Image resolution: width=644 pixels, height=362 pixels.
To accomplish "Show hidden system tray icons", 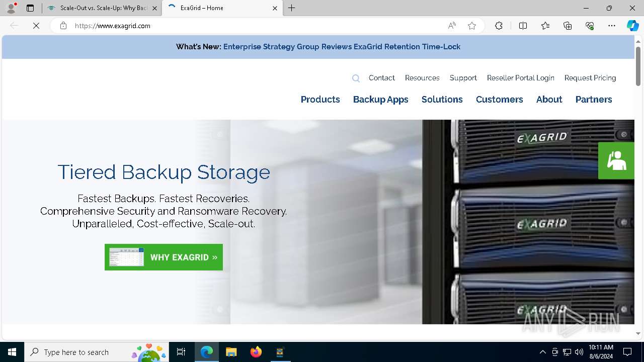I will click(x=542, y=352).
